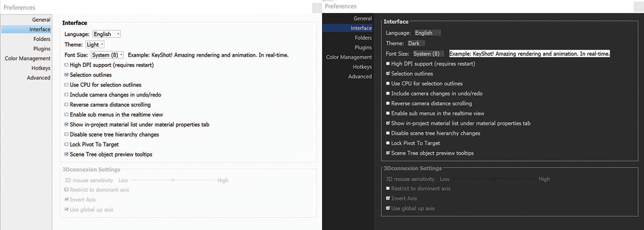644x230 pixels.
Task: Open Advanced settings in light window sidebar
Action: [39, 78]
